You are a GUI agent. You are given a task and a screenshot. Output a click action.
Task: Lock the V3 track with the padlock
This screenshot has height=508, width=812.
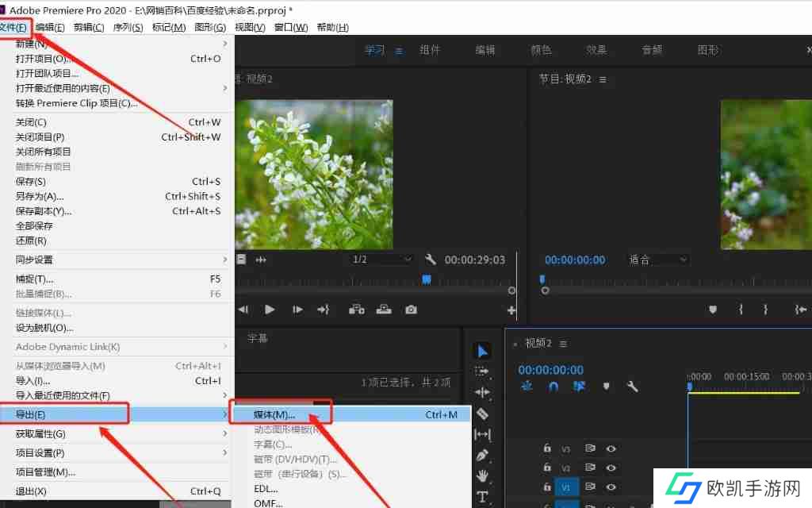(x=547, y=448)
